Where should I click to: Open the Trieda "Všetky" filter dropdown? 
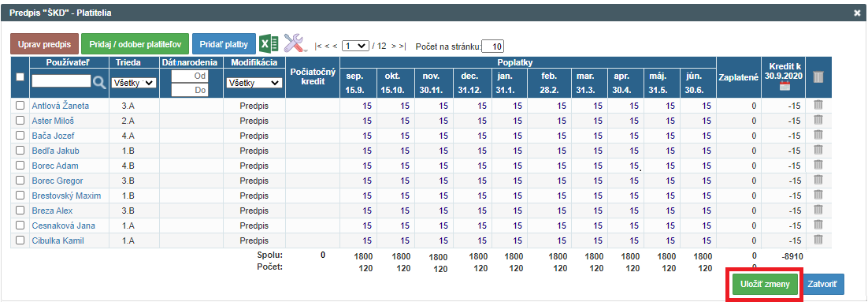pos(134,83)
